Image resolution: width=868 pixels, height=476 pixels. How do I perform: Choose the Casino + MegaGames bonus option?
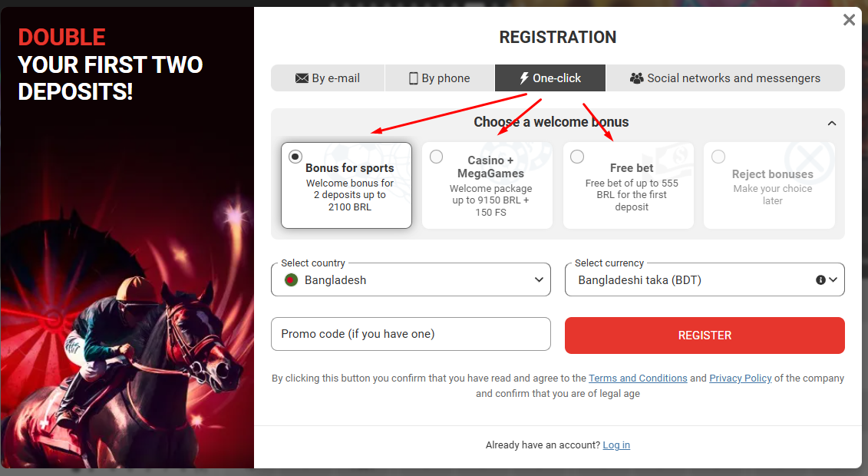pyautogui.click(x=436, y=157)
